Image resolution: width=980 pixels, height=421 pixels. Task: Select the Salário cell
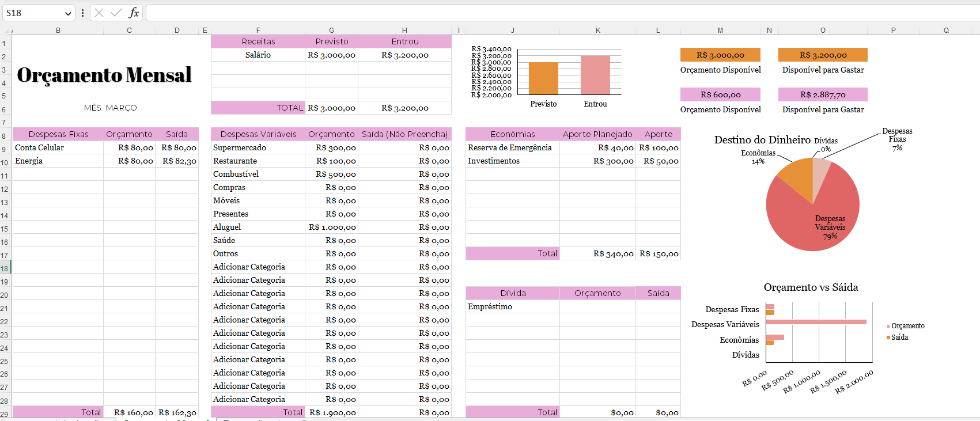(x=258, y=55)
